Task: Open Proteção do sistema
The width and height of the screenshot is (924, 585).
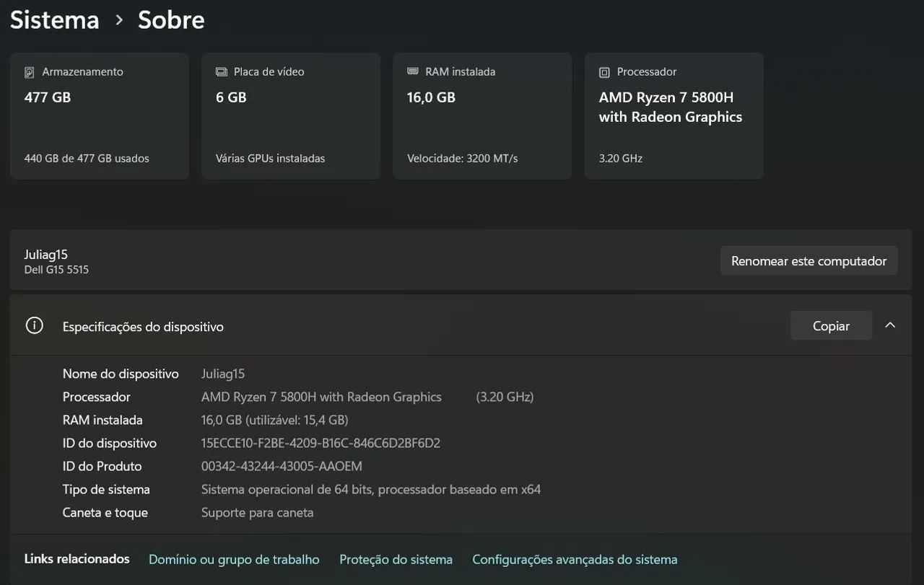Action: [396, 559]
